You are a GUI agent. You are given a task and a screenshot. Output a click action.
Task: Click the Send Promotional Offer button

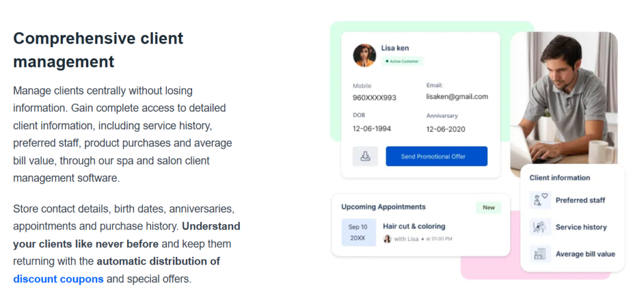click(x=436, y=156)
